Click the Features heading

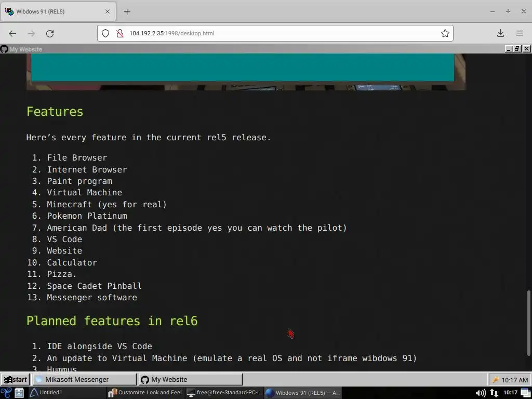[x=55, y=112]
